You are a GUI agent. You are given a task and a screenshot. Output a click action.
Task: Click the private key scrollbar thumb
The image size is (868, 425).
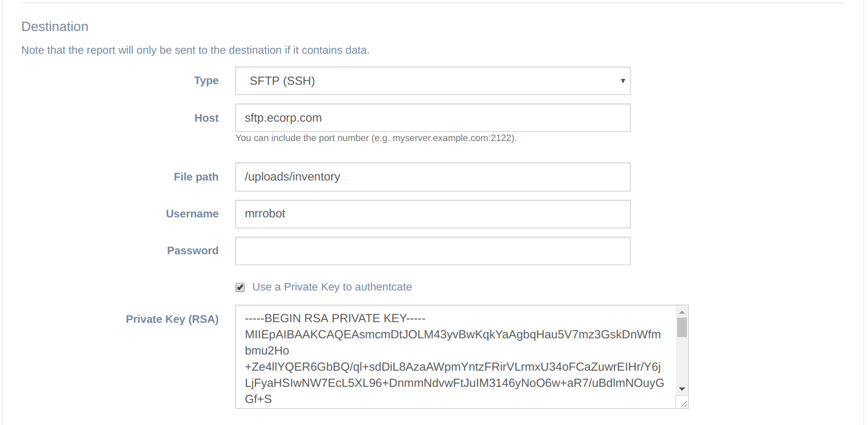[682, 327]
